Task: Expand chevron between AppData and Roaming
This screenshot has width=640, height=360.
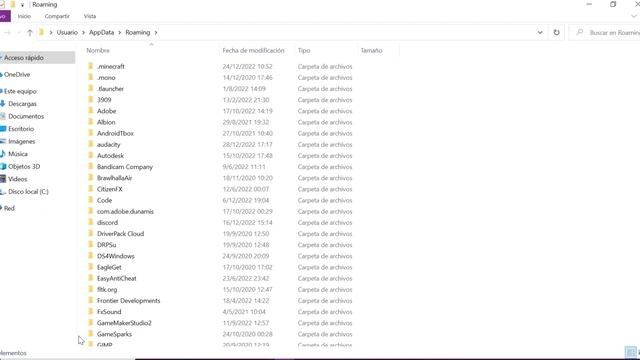Action: click(120, 32)
